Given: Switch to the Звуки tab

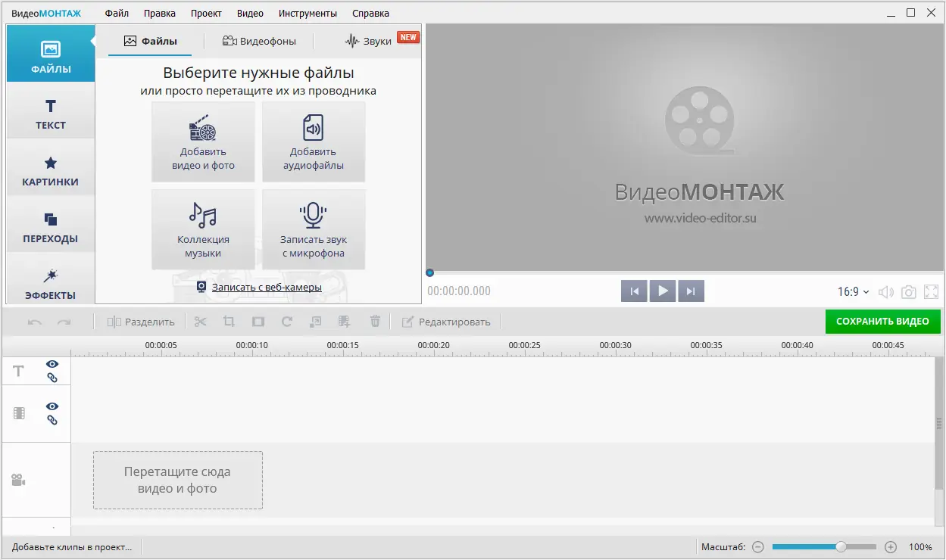Looking at the screenshot, I should (369, 41).
